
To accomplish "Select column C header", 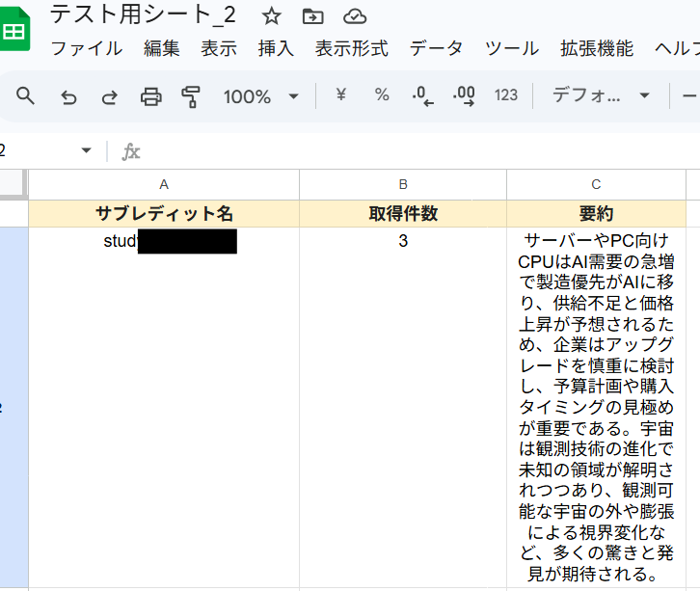I will [596, 184].
